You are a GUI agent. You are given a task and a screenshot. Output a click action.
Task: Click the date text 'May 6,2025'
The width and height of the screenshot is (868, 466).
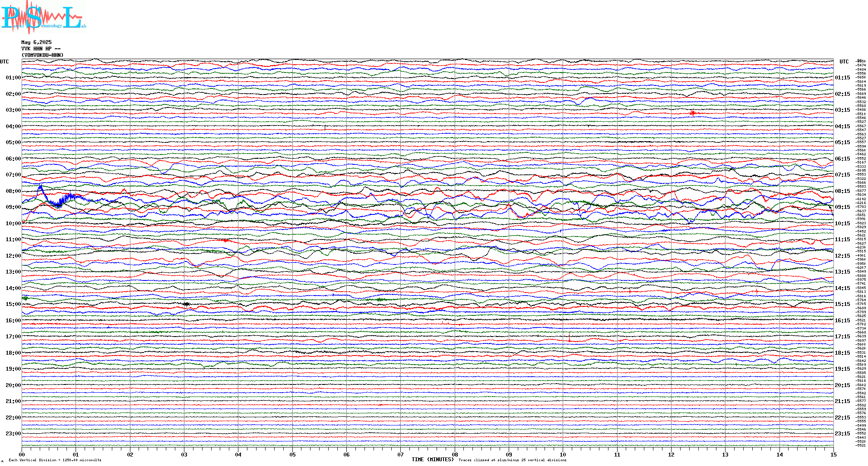pos(36,42)
